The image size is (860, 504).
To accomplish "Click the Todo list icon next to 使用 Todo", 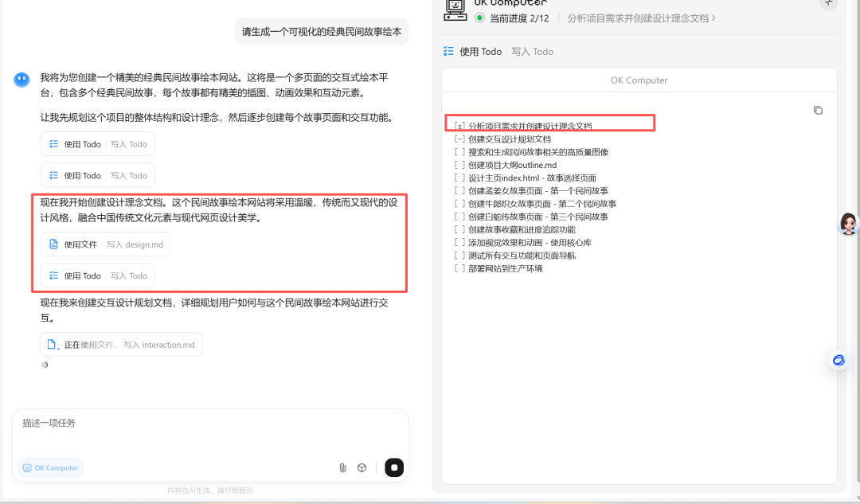I will [x=448, y=51].
